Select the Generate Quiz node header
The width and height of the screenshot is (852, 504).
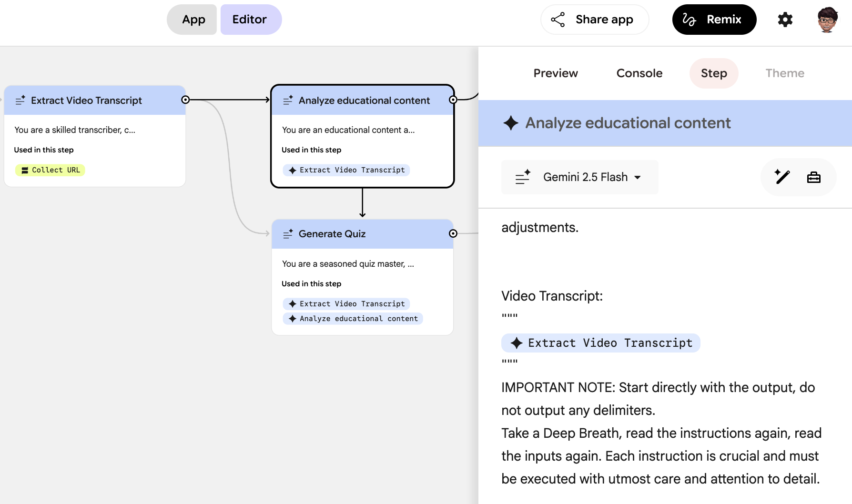tap(362, 234)
